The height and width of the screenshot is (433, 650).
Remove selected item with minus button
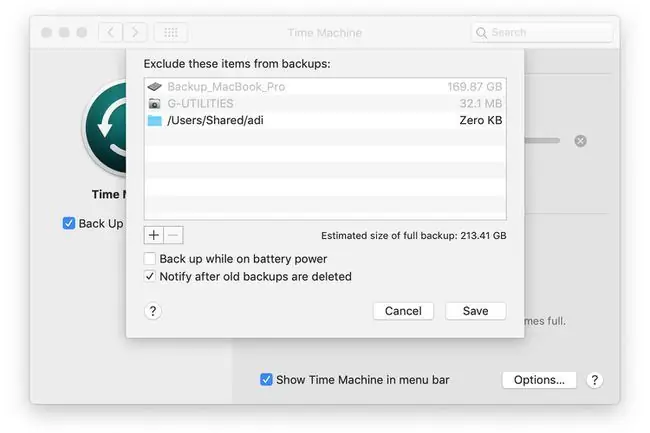tap(173, 235)
